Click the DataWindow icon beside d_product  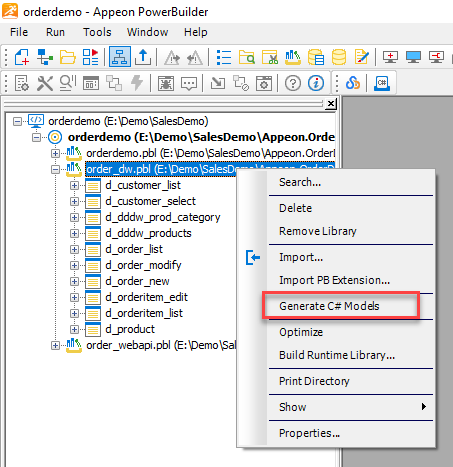93,329
